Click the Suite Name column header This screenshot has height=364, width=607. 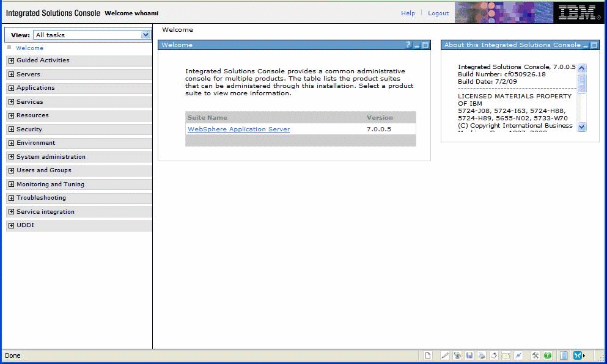[207, 118]
